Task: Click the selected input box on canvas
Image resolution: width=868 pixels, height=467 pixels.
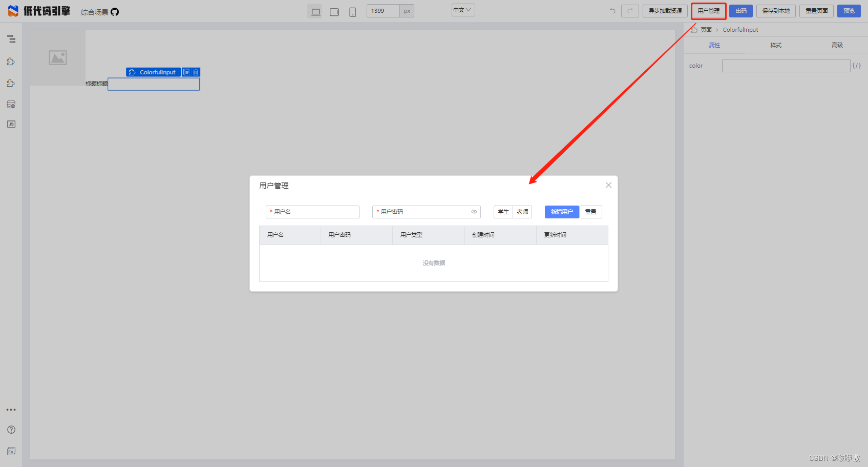Action: click(x=154, y=84)
